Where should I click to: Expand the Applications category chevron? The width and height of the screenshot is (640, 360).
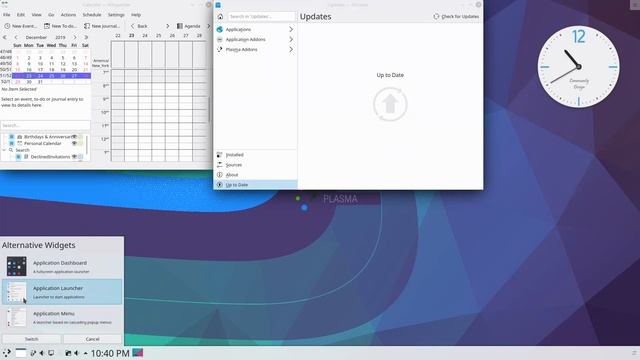click(291, 29)
